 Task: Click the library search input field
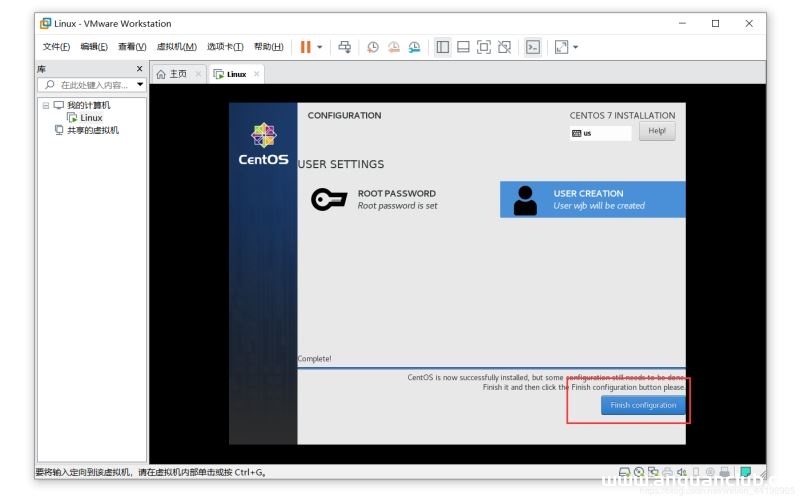[92, 85]
